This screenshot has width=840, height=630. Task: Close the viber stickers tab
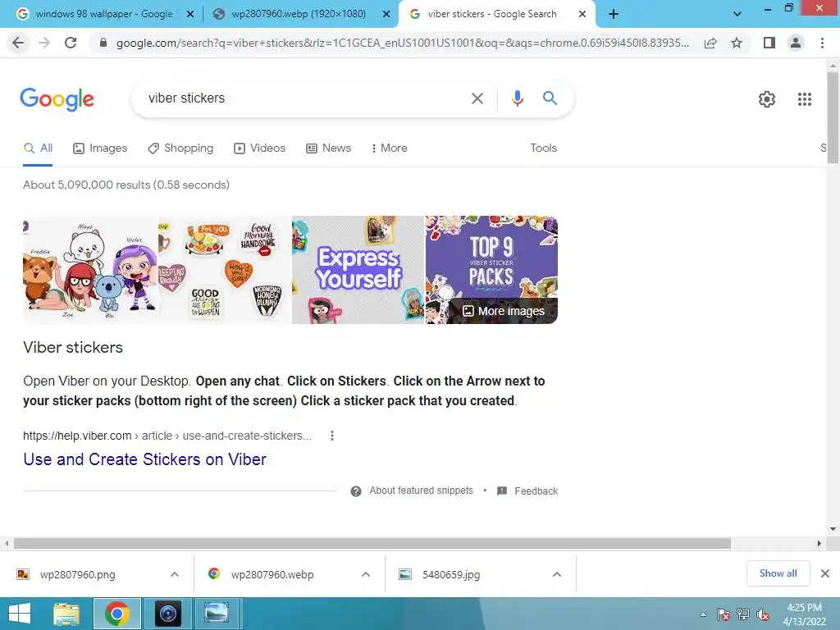pos(582,15)
